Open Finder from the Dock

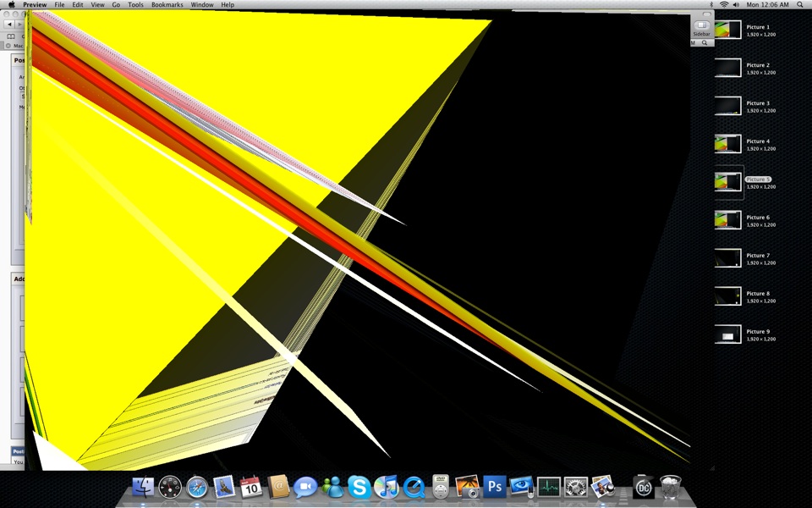coord(143,488)
